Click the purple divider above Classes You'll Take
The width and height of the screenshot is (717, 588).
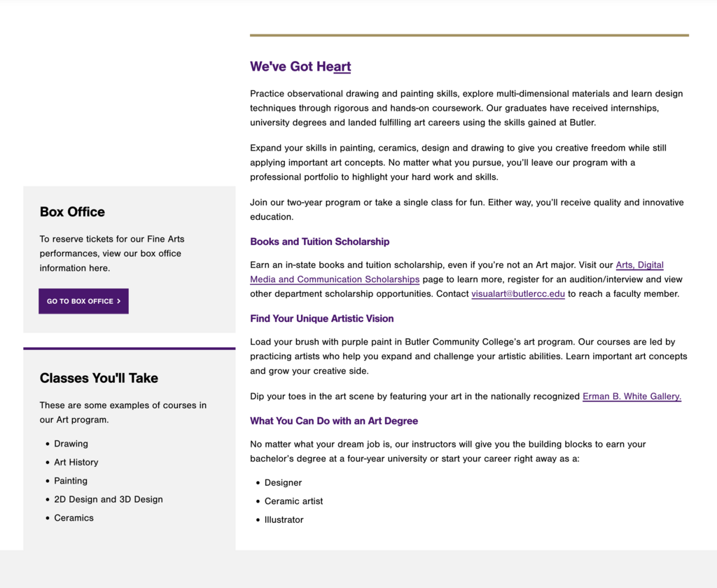[129, 348]
